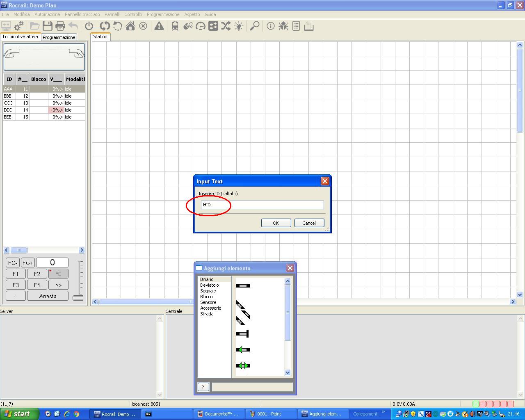Click the right arrow of locomotive table scrollbar
The height and width of the screenshot is (420, 525).
(82, 250)
